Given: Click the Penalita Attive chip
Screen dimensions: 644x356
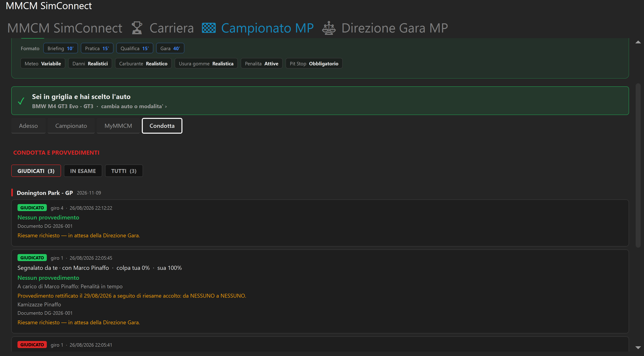Looking at the screenshot, I should tap(261, 64).
